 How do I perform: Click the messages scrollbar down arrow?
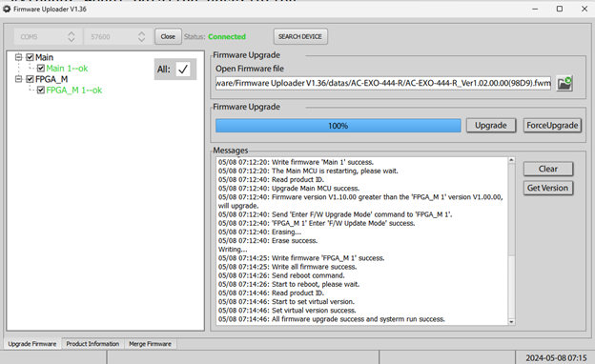click(x=511, y=321)
